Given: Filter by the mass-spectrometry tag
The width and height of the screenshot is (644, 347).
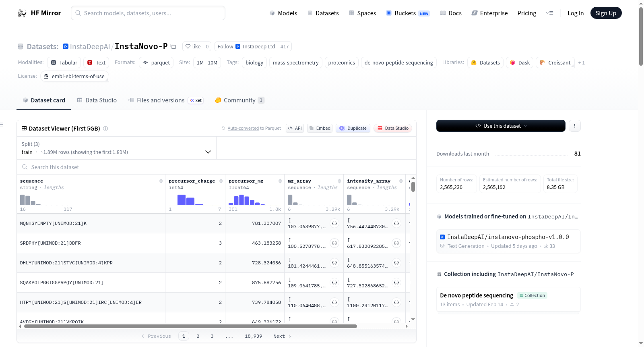Looking at the screenshot, I should click(x=296, y=62).
